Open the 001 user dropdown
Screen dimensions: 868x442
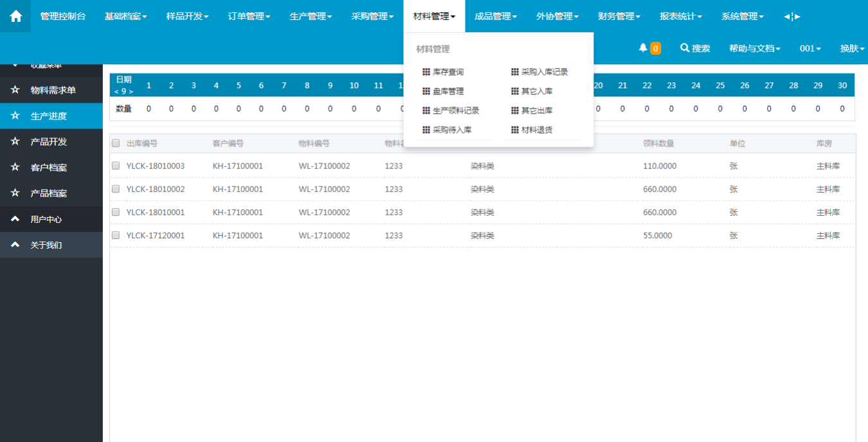pos(810,48)
